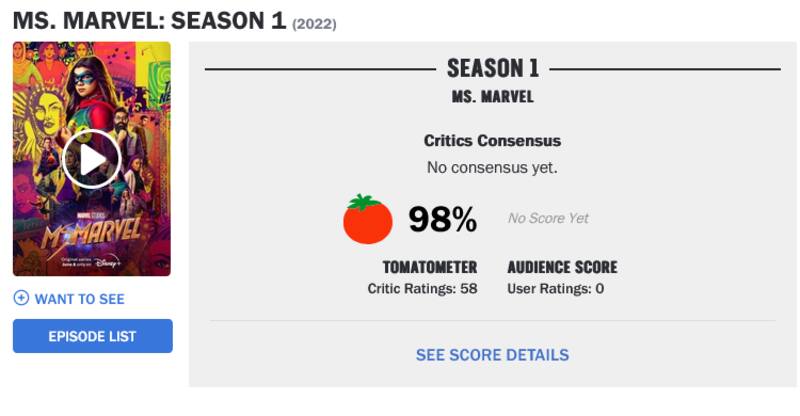Play the Ms. Marvel trailer on the poster
This screenshot has width=800, height=416.
[91, 159]
